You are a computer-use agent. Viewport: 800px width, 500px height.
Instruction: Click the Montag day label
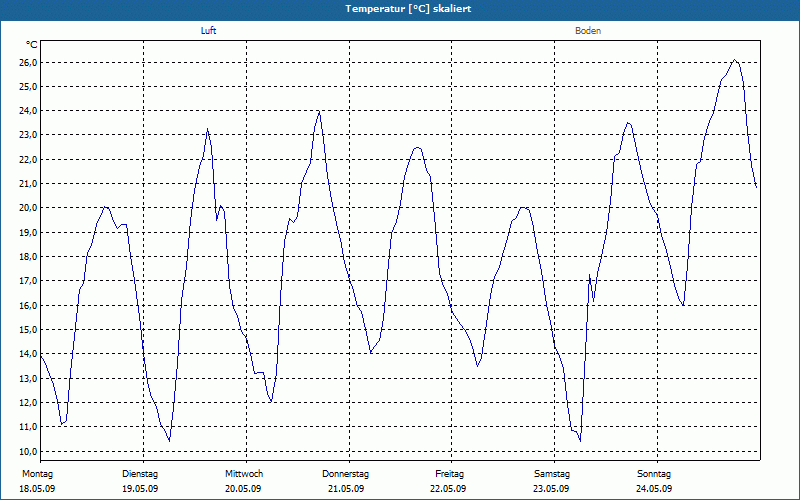tap(37, 474)
